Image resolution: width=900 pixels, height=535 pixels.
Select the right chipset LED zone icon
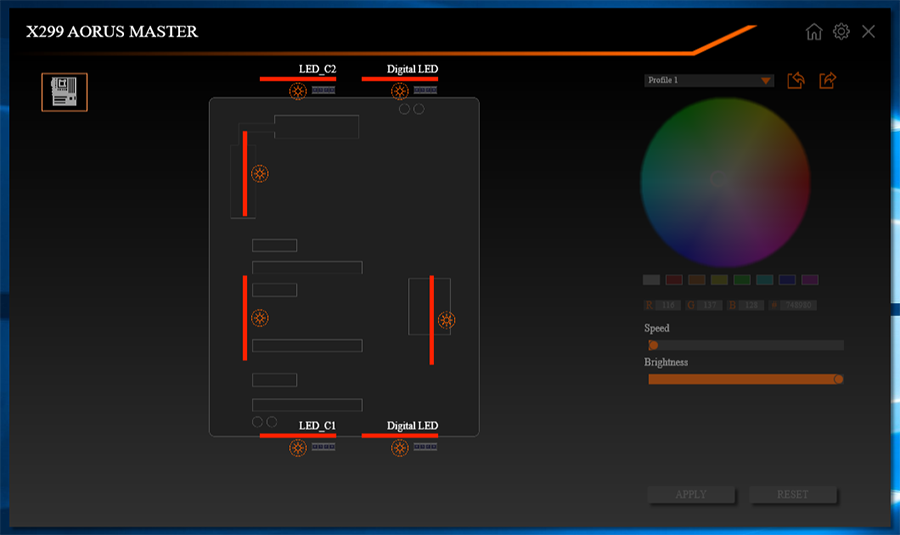pos(447,320)
